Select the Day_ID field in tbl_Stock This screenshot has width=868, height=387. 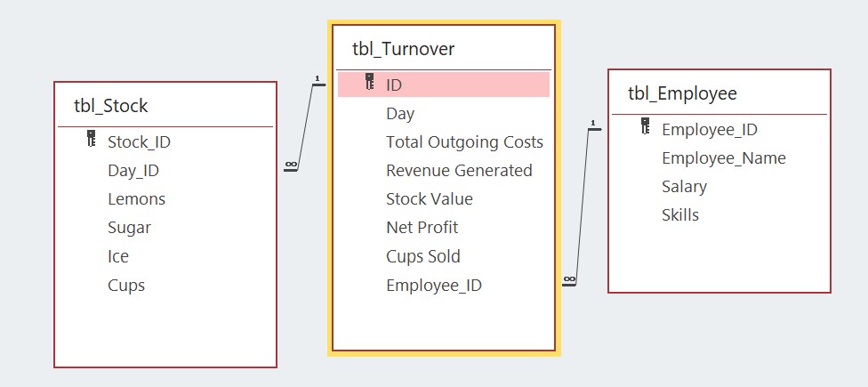click(133, 170)
